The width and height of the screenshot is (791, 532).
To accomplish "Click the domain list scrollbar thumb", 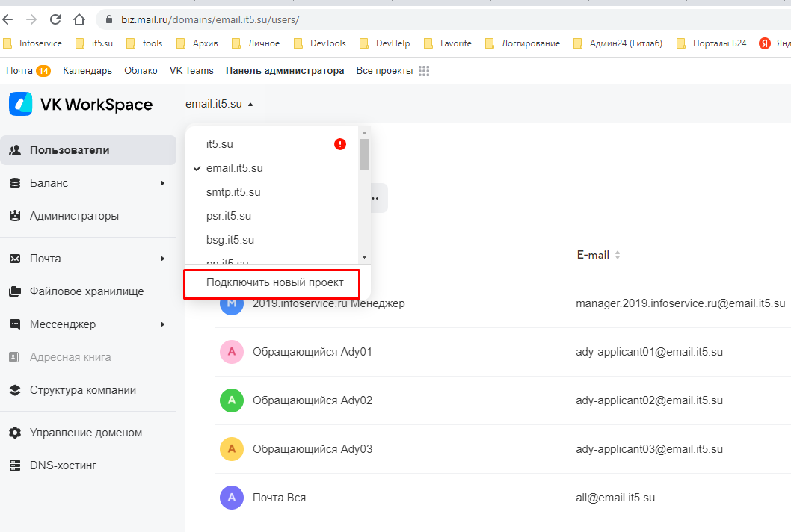I will (x=364, y=155).
